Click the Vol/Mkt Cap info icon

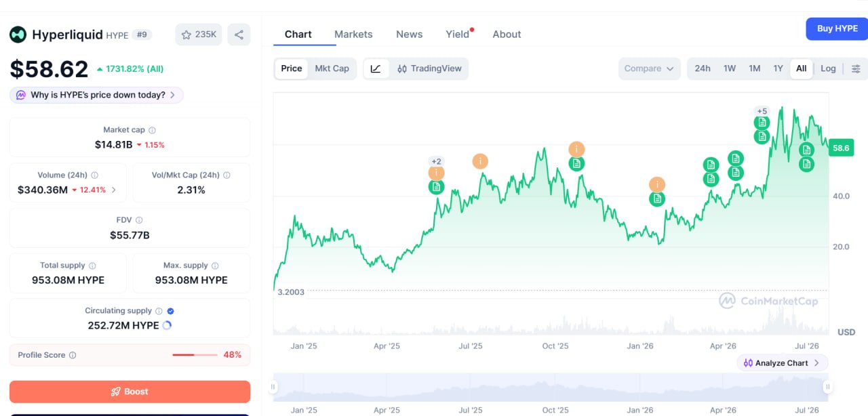(x=226, y=175)
